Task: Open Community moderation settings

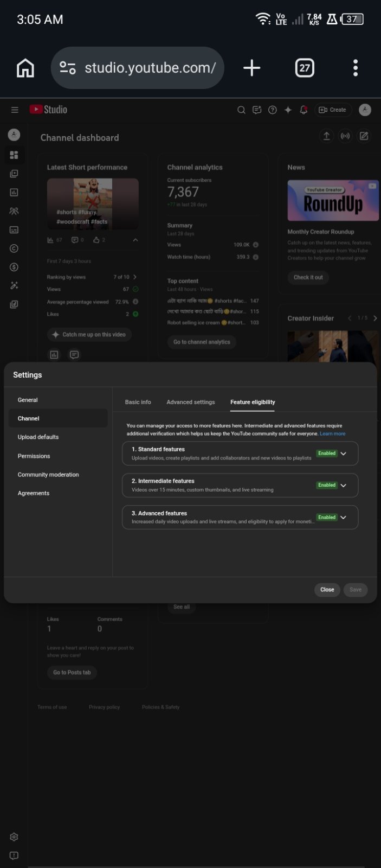Action: pyautogui.click(x=58, y=474)
